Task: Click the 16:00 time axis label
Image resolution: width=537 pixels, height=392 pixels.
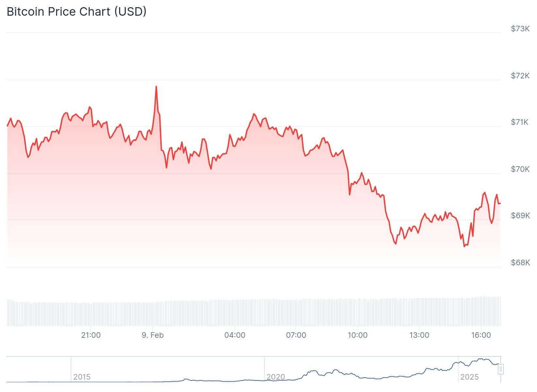Action: pyautogui.click(x=481, y=335)
